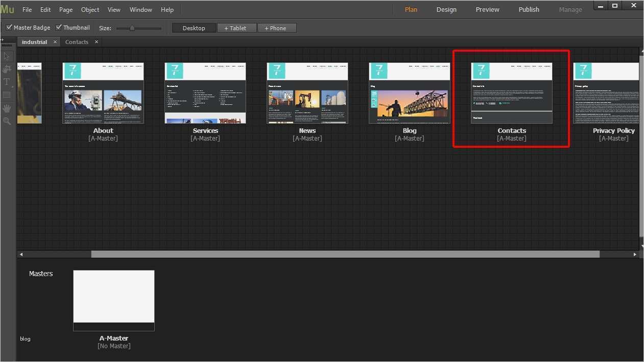The height and width of the screenshot is (362, 644).
Task: Select the Privacy Policy page thumbnail
Action: coord(606,93)
